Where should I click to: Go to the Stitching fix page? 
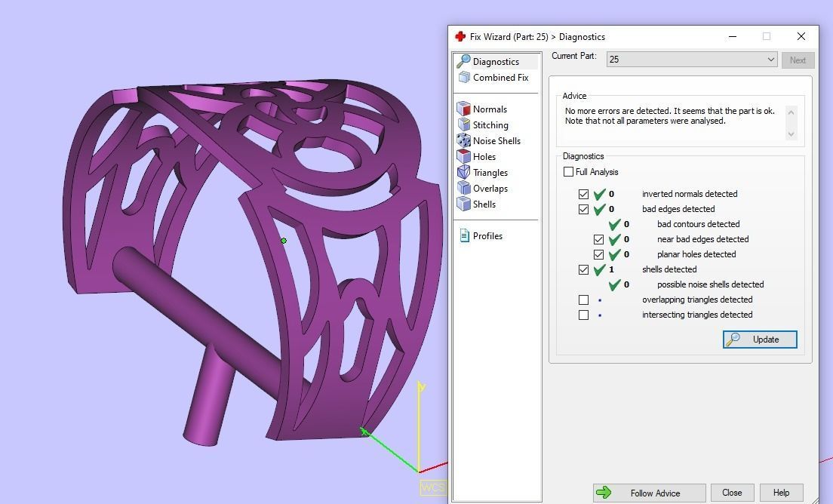coord(490,124)
